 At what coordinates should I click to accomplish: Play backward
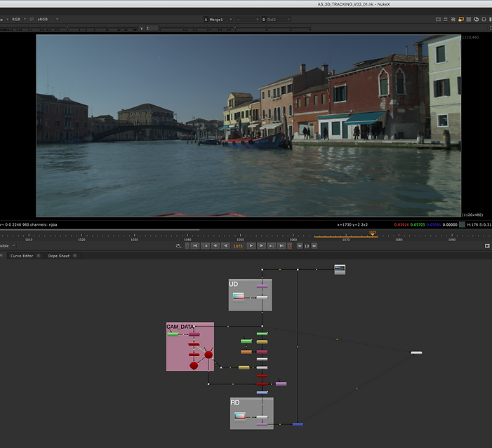point(225,246)
